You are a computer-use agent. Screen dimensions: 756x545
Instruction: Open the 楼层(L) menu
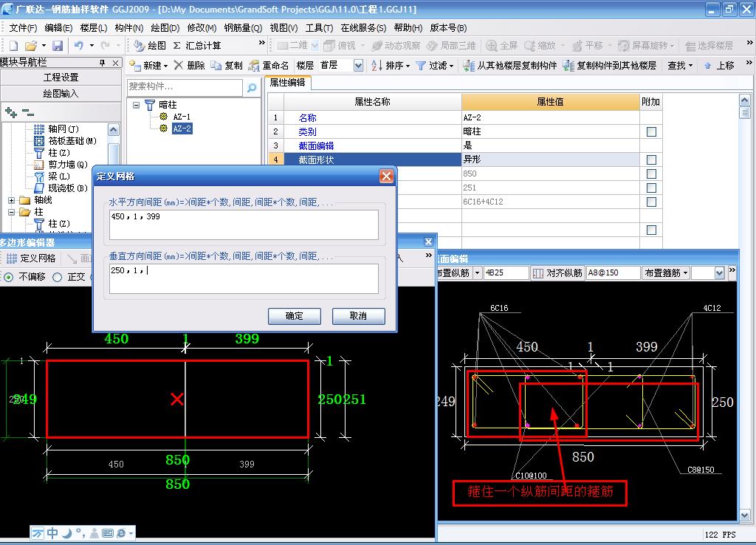tap(94, 28)
